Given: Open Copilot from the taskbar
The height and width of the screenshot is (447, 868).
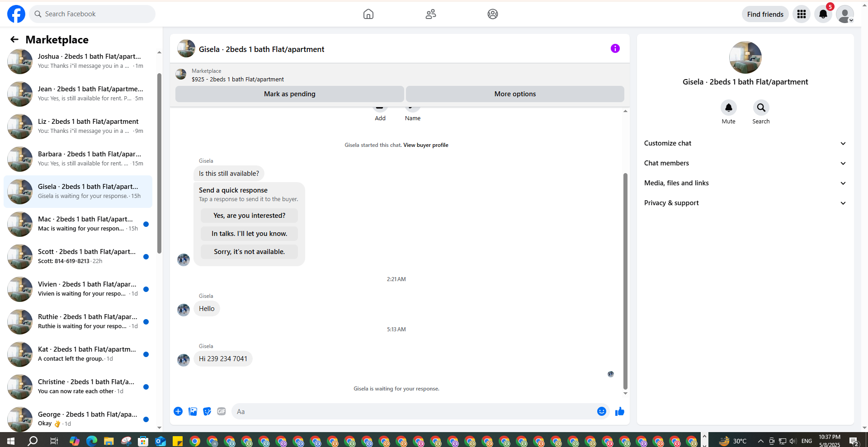Looking at the screenshot, I should tap(75, 441).
